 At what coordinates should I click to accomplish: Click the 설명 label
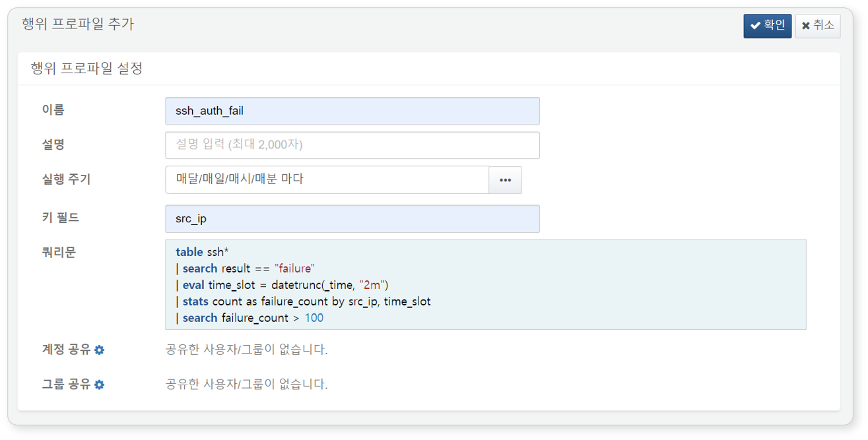(x=53, y=144)
